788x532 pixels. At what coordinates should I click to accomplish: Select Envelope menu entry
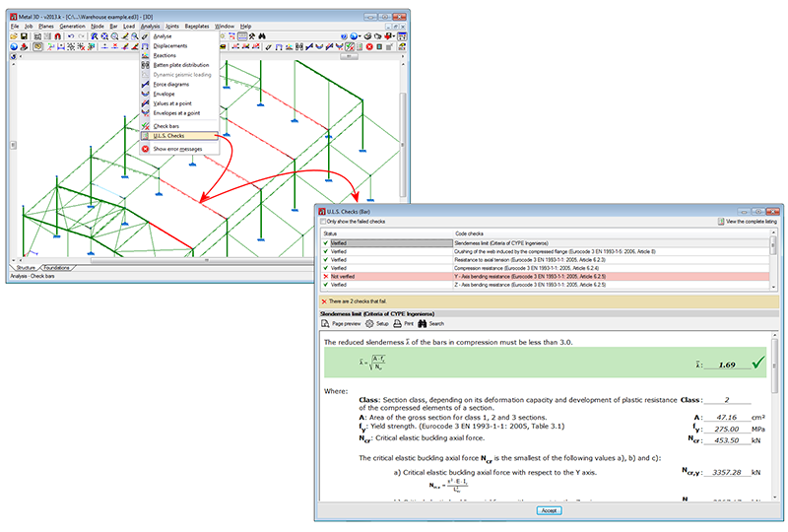(x=179, y=94)
